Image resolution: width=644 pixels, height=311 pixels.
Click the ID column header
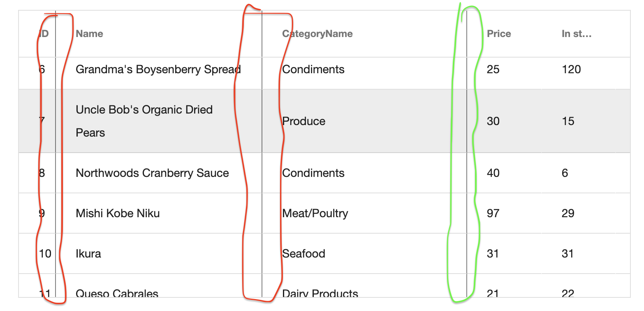point(44,34)
